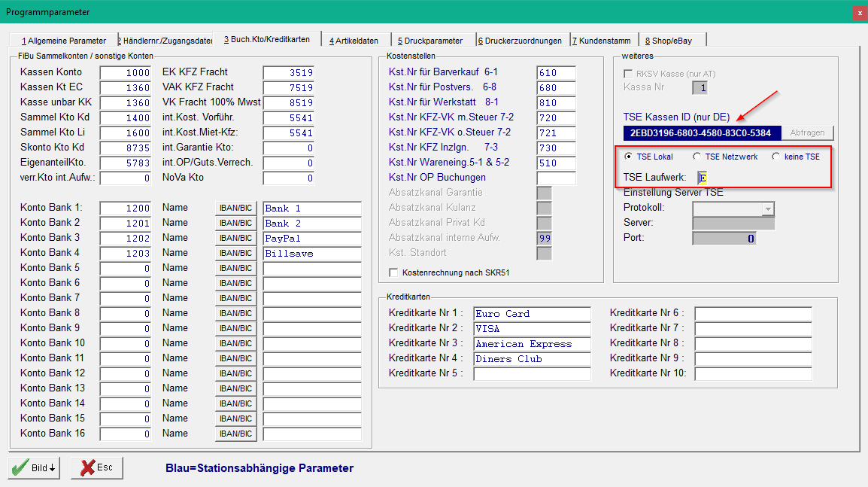Select the TSE Kassen ID field
Image resolution: width=868 pixels, height=487 pixels.
702,133
